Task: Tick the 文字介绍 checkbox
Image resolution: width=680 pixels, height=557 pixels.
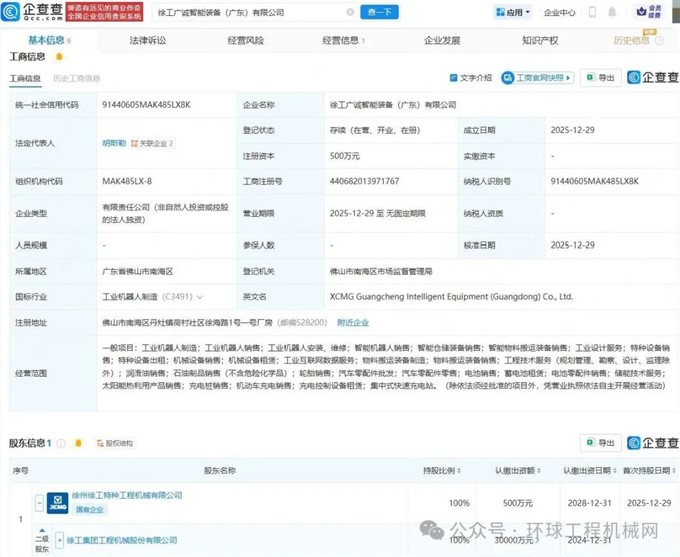Action: (x=454, y=77)
